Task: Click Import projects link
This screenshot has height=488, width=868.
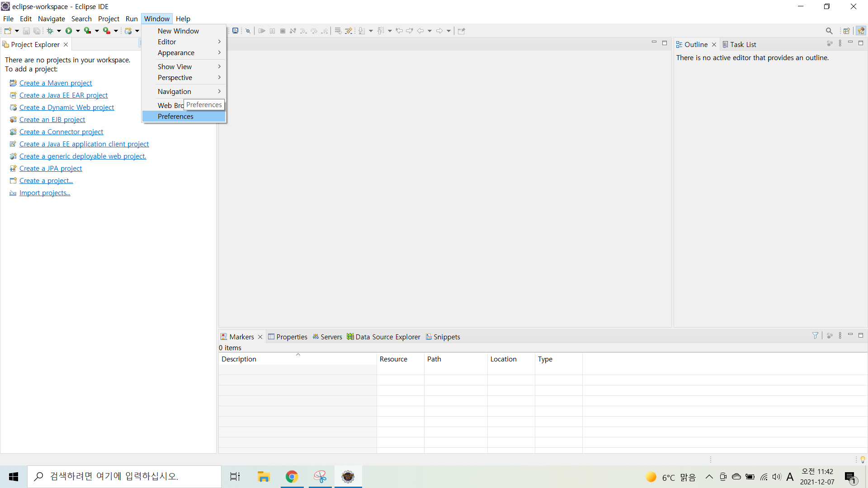Action: point(45,193)
